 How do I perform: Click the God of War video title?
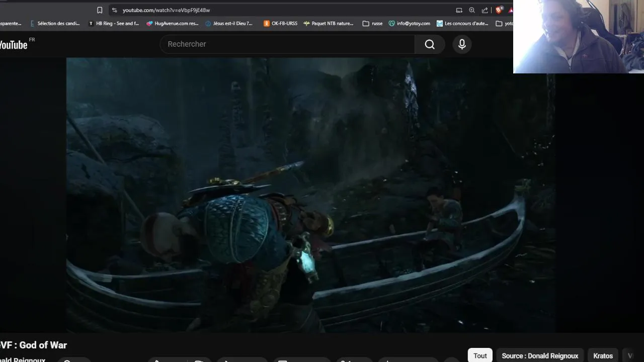tap(33, 345)
